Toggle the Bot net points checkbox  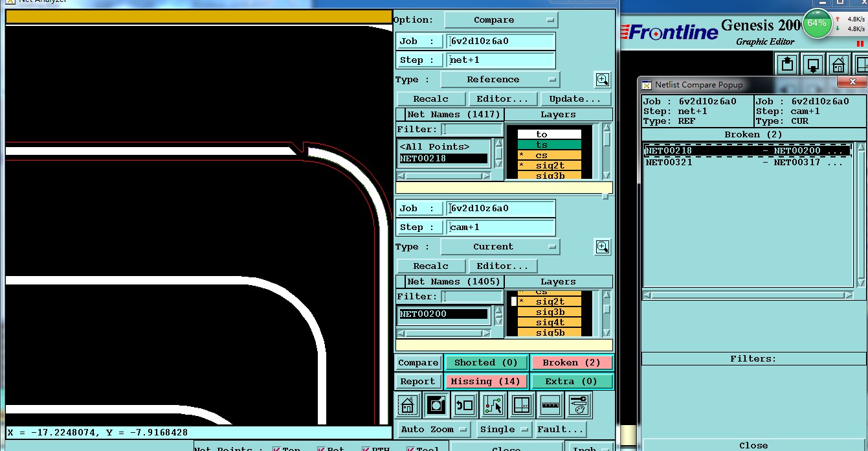click(x=321, y=449)
